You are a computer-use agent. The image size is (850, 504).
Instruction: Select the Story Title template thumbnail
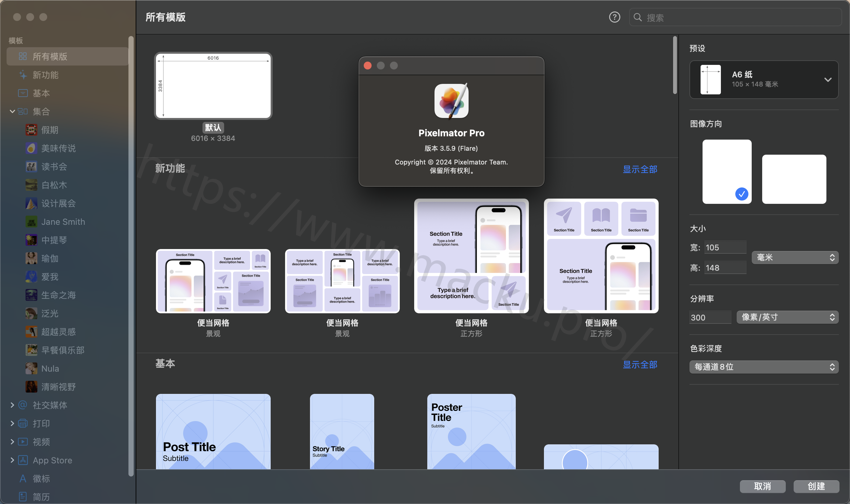click(x=342, y=432)
